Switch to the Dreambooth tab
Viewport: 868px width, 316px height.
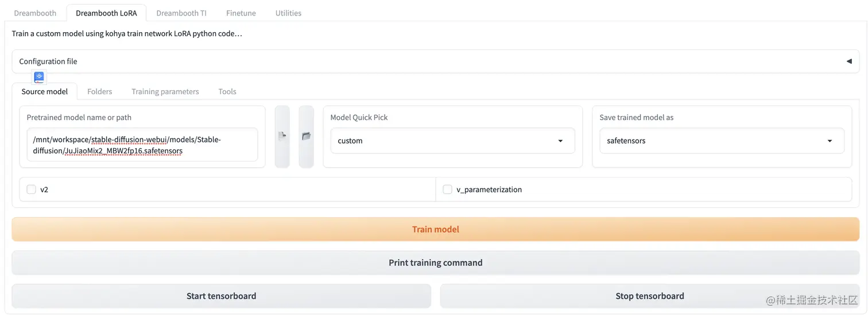pyautogui.click(x=35, y=13)
